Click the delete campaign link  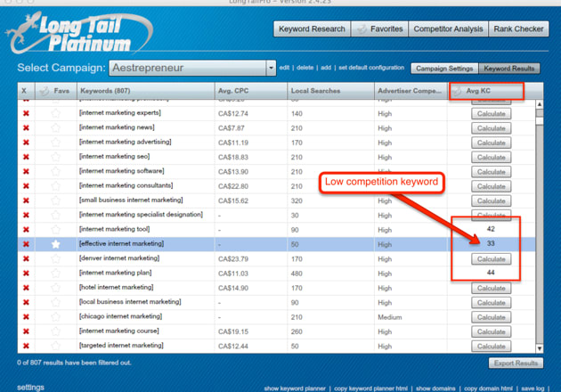tap(305, 68)
